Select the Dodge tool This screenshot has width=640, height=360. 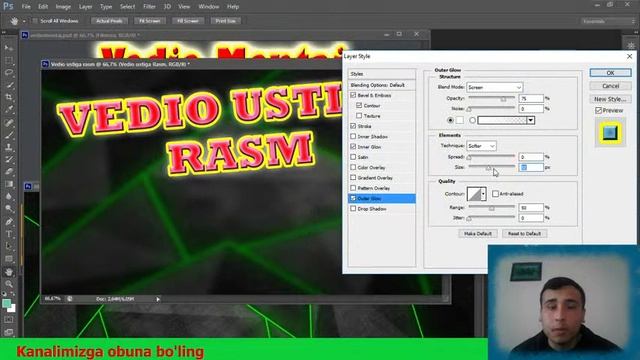[9, 209]
